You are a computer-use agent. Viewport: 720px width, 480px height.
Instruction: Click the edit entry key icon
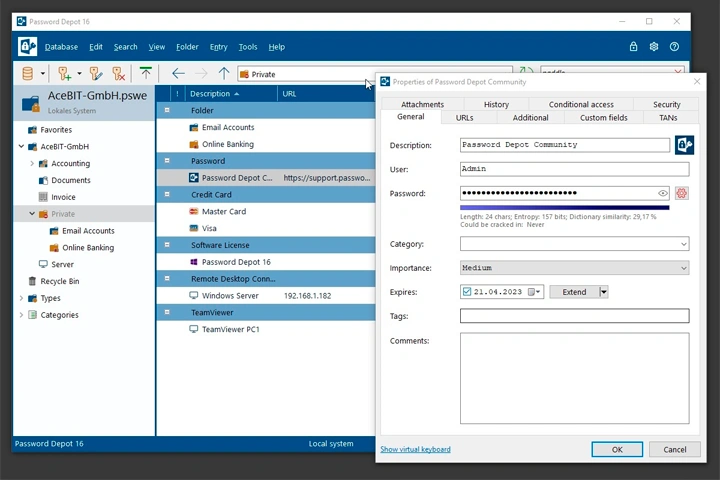coord(96,73)
